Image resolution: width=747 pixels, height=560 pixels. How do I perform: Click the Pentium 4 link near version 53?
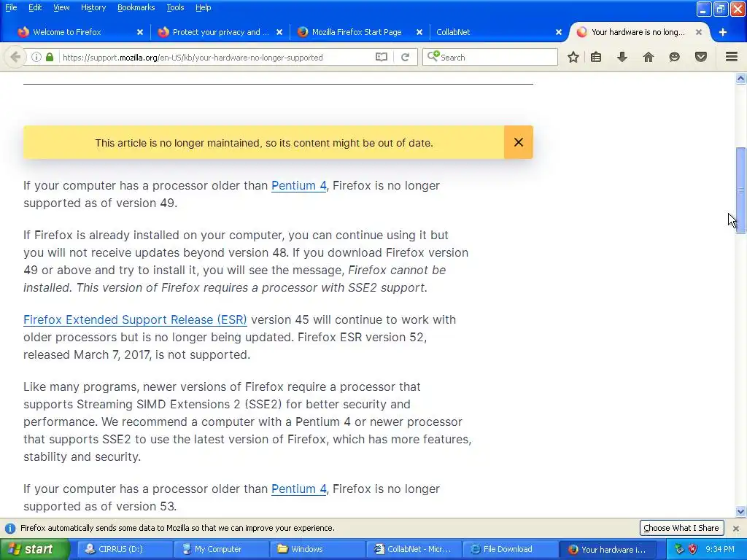click(298, 489)
